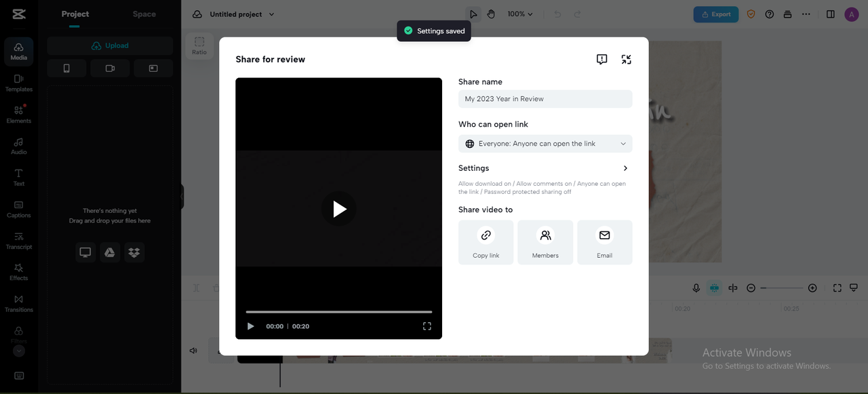Viewport: 868px width, 394px height.
Task: Toggle fullscreen on the preview video
Action: [427, 326]
